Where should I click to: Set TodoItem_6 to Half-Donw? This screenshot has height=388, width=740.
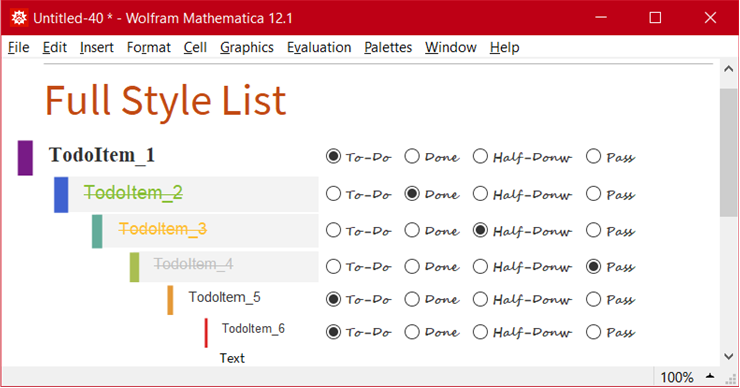click(x=480, y=332)
